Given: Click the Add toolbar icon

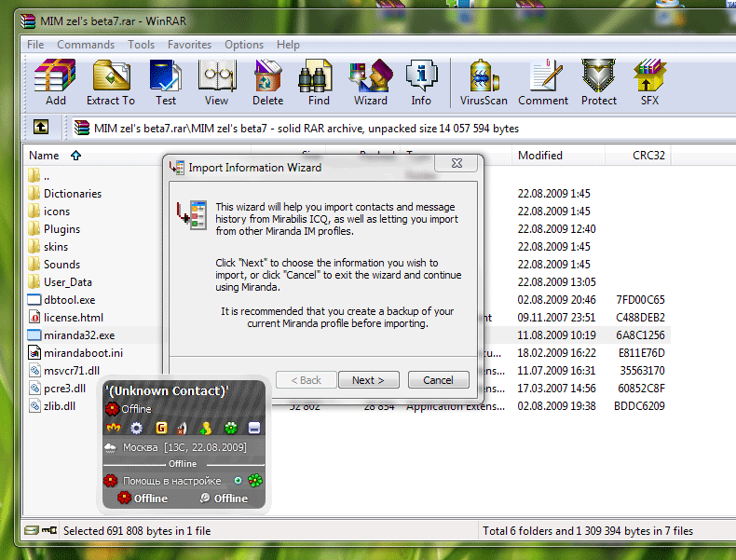Looking at the screenshot, I should pos(55,82).
